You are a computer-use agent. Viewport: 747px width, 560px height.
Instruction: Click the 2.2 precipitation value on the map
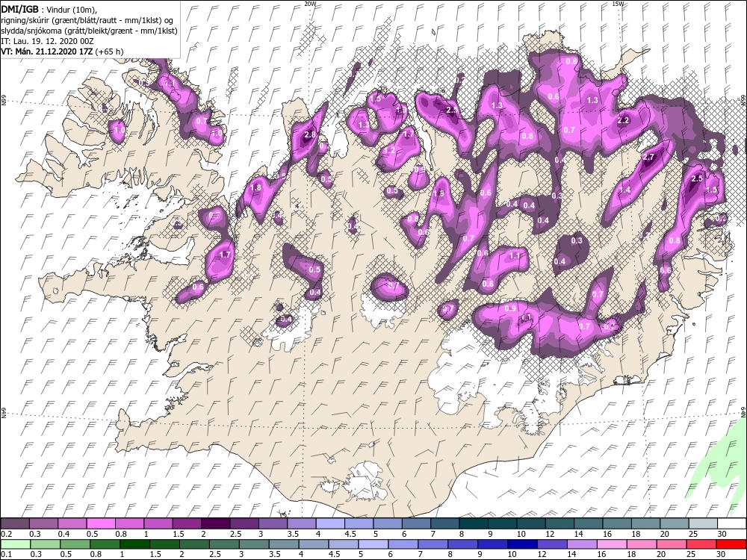tap(623, 120)
